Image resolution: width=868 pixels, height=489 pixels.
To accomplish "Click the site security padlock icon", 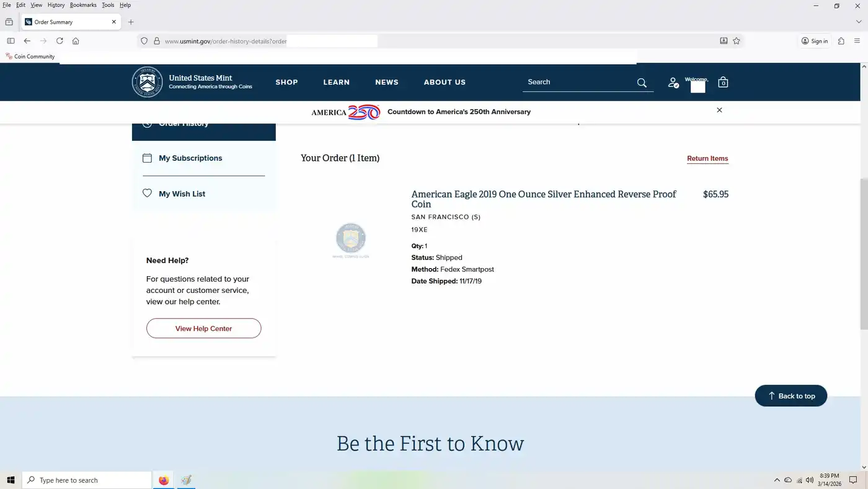I will 157,41.
